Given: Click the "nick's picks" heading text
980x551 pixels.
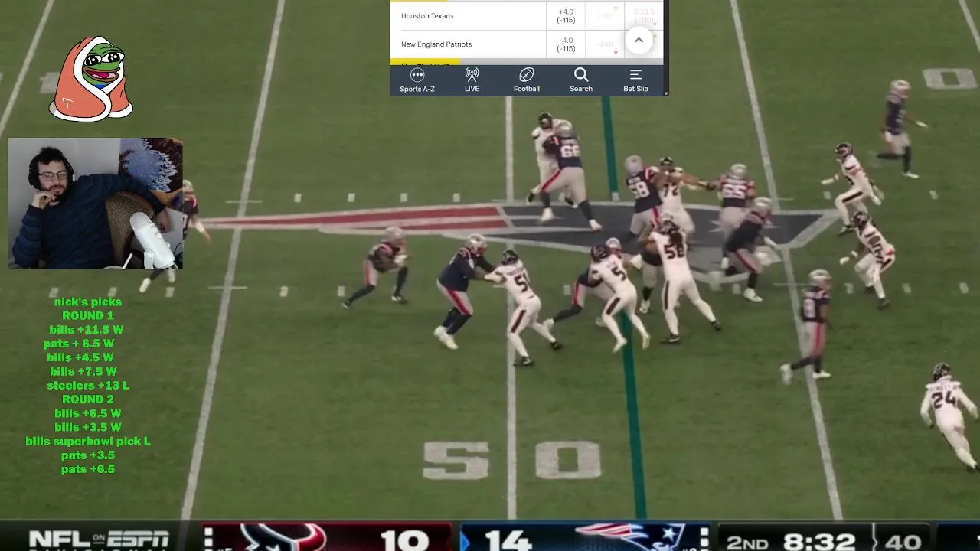Looking at the screenshot, I should click(88, 302).
